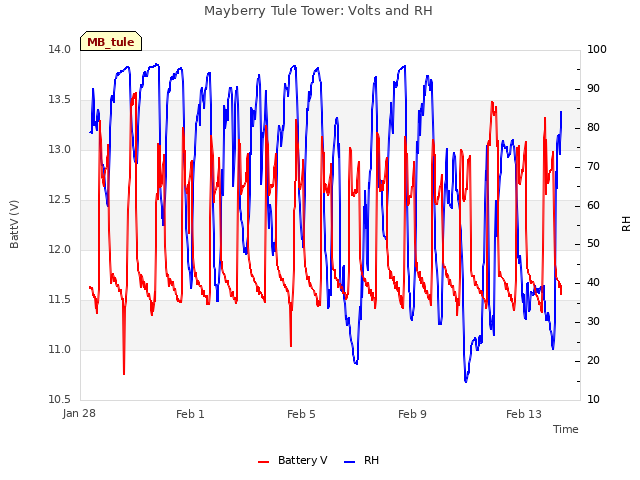640x480 pixels.
Task: Click the 11.5 voltage axis value
Action: tap(60, 300)
